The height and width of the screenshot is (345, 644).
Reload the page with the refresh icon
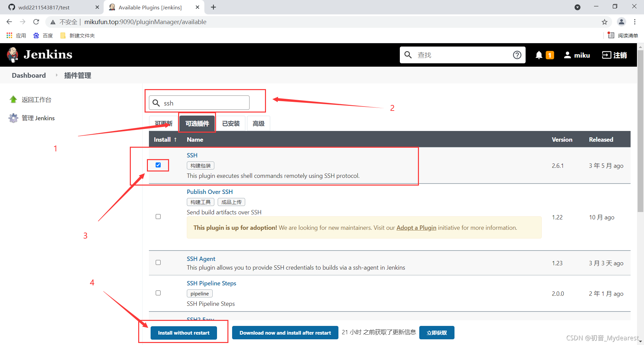pyautogui.click(x=36, y=22)
